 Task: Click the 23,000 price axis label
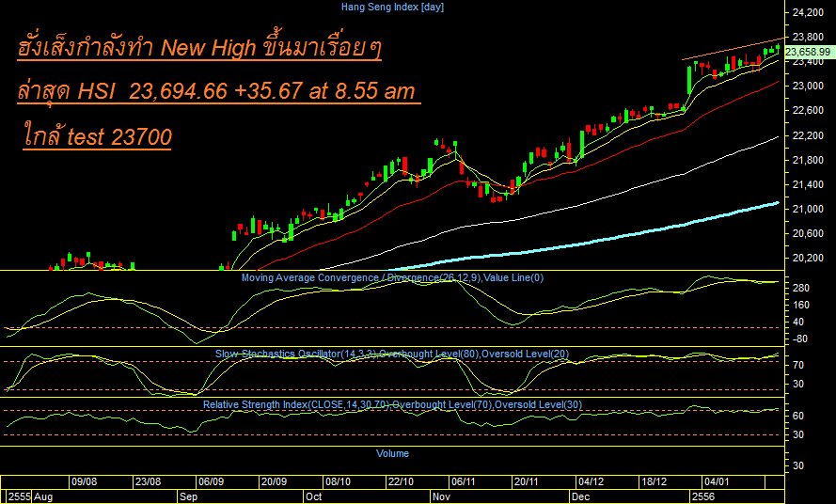pyautogui.click(x=808, y=86)
